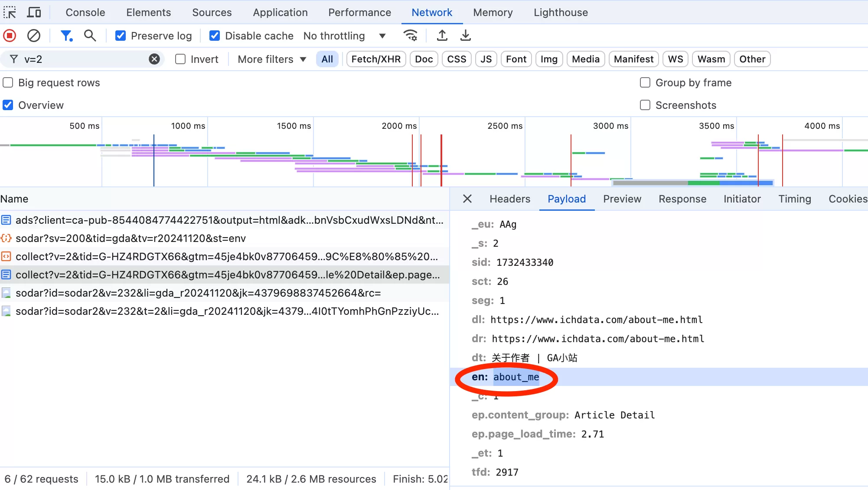Select the sid 1732433340 payload row

(659, 262)
